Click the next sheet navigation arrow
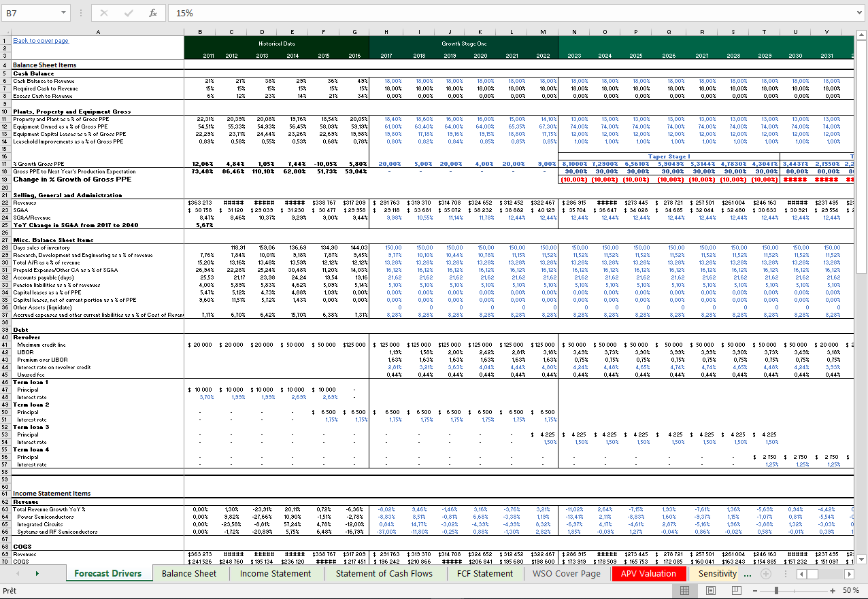 click(x=37, y=574)
